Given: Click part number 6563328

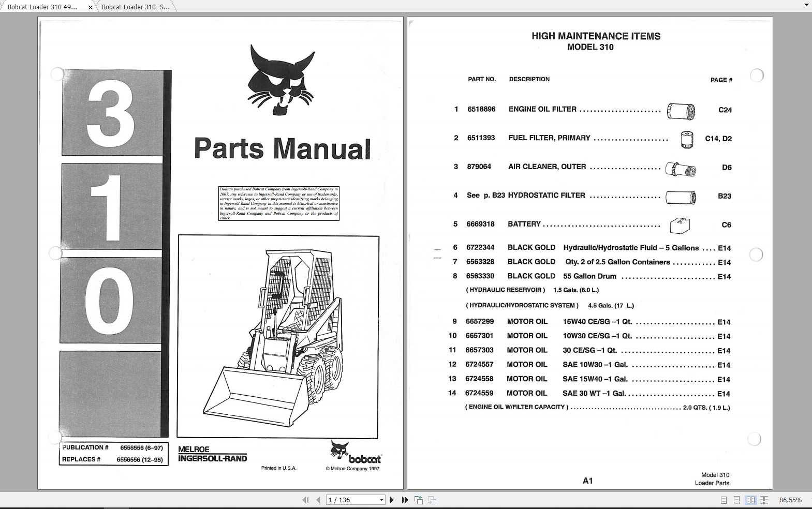Looking at the screenshot, I should (x=480, y=262).
